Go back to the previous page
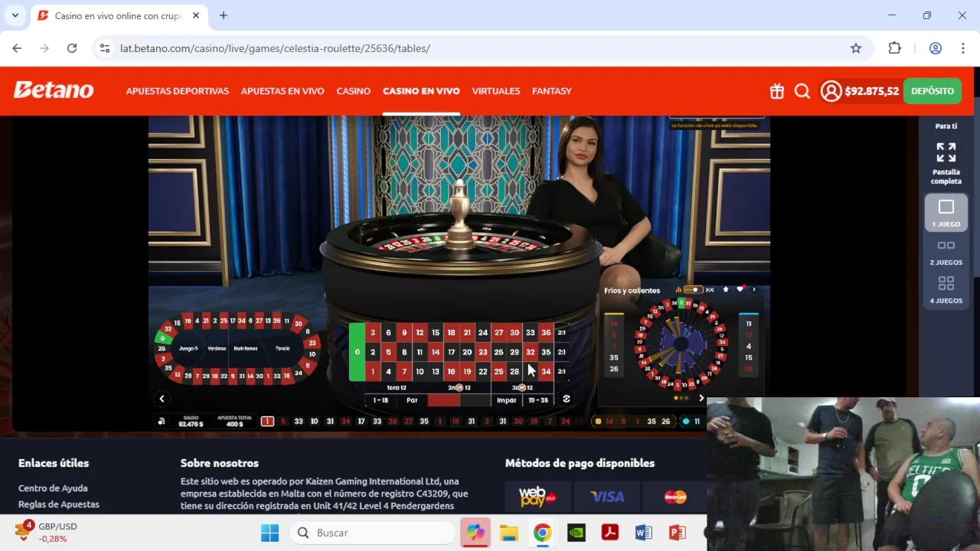 (17, 48)
